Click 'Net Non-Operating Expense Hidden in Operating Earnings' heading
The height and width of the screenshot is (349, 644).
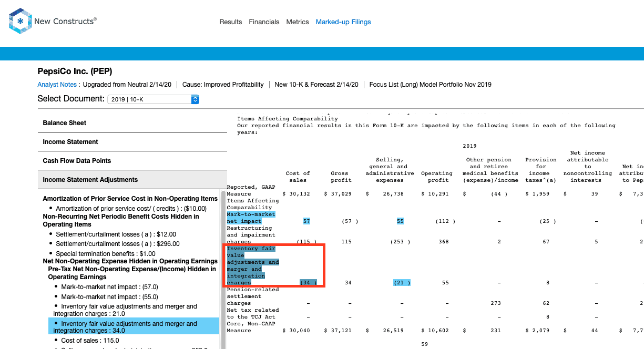click(130, 261)
